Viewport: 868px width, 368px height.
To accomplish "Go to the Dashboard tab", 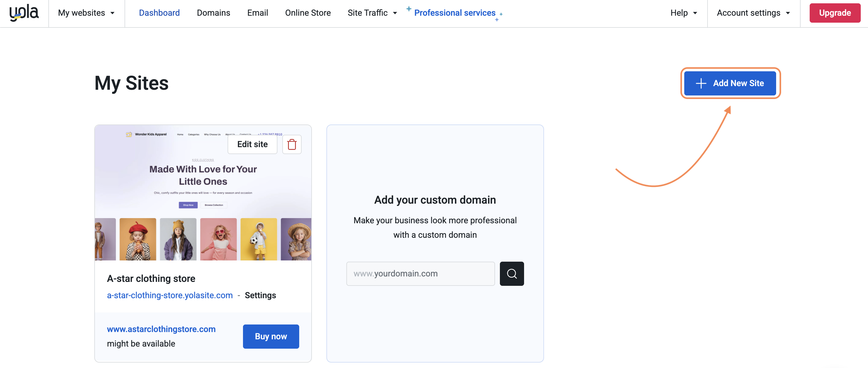I will 159,13.
